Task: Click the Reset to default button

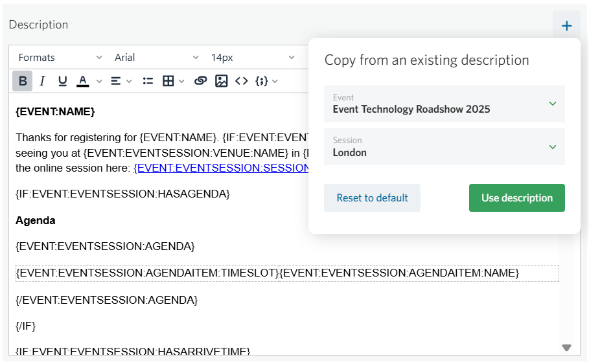Action: (372, 198)
